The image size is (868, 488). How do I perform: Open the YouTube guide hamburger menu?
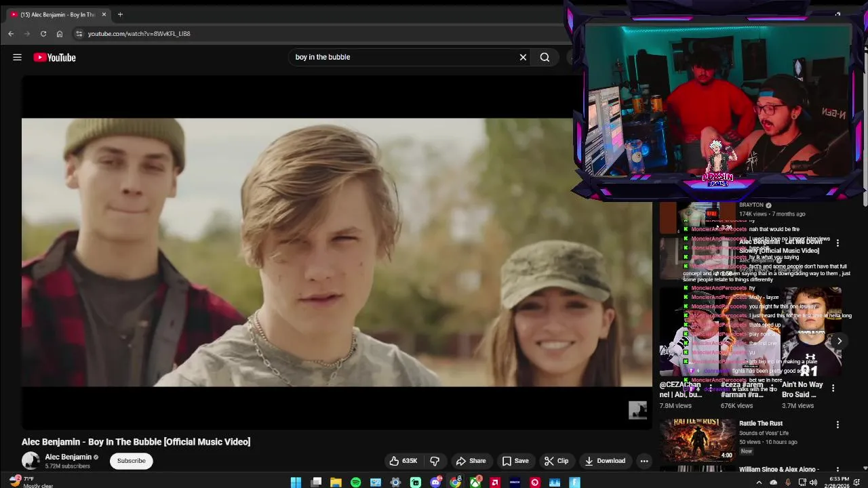pos(17,58)
